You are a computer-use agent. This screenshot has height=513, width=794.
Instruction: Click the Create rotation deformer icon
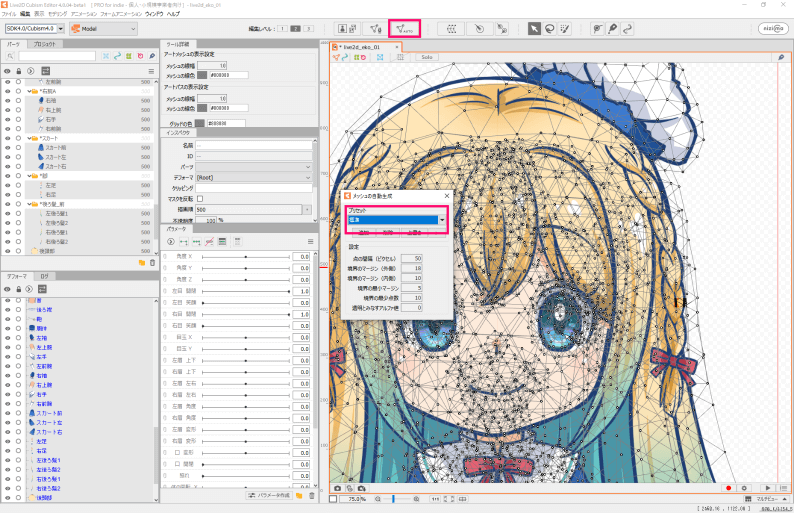(x=479, y=29)
